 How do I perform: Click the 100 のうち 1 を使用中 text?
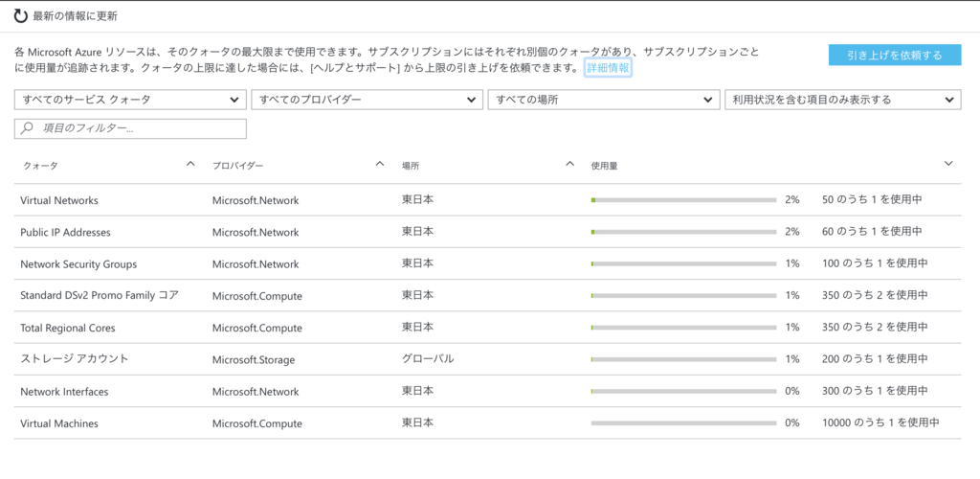coord(875,263)
